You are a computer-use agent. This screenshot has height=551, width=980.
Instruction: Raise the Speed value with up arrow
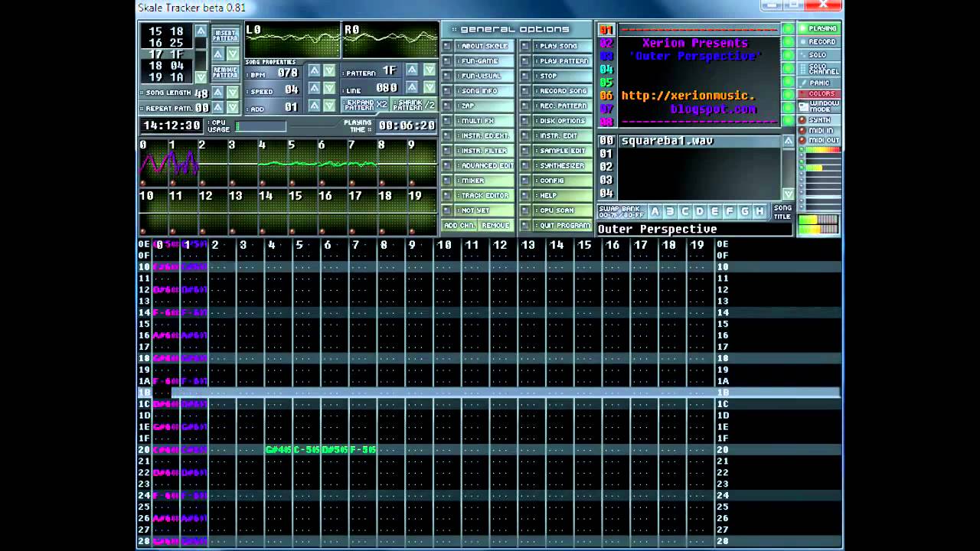(x=314, y=89)
